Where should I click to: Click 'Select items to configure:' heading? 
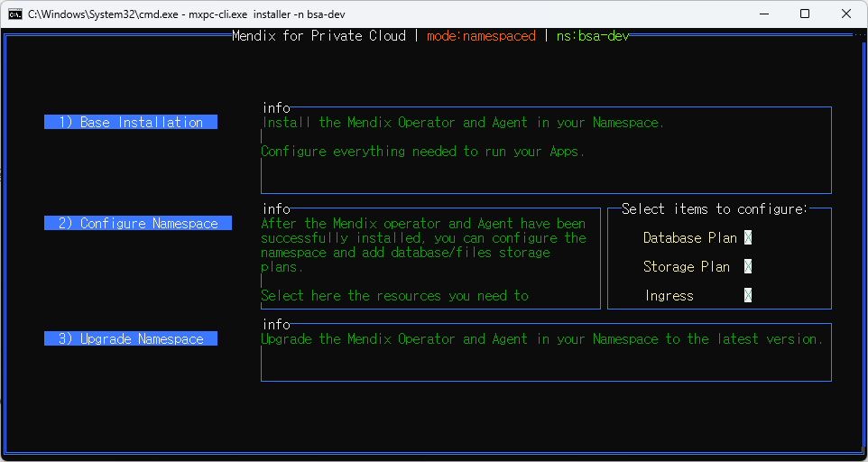pyautogui.click(x=715, y=209)
